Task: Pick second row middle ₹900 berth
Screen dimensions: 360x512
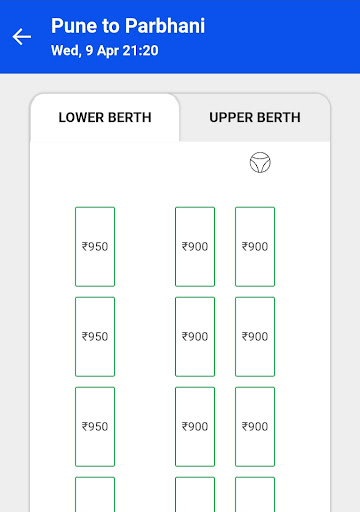Action: pyautogui.click(x=195, y=337)
